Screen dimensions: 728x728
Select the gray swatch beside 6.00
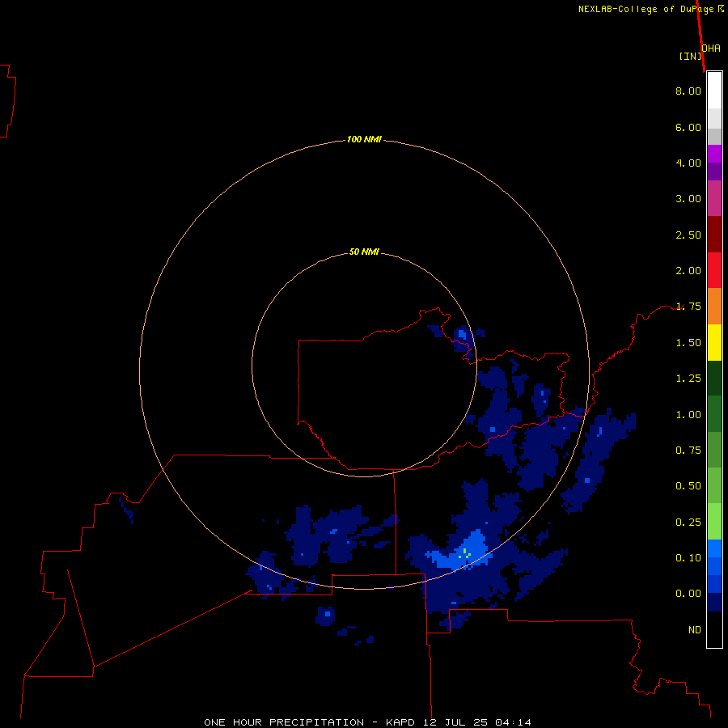(x=714, y=136)
